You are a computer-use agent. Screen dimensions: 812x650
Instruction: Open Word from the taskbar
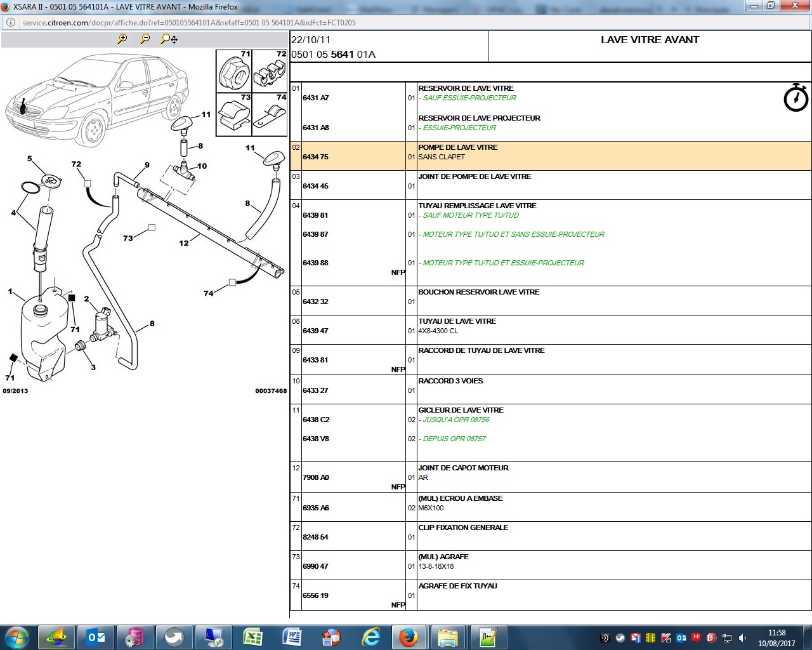[x=292, y=637]
